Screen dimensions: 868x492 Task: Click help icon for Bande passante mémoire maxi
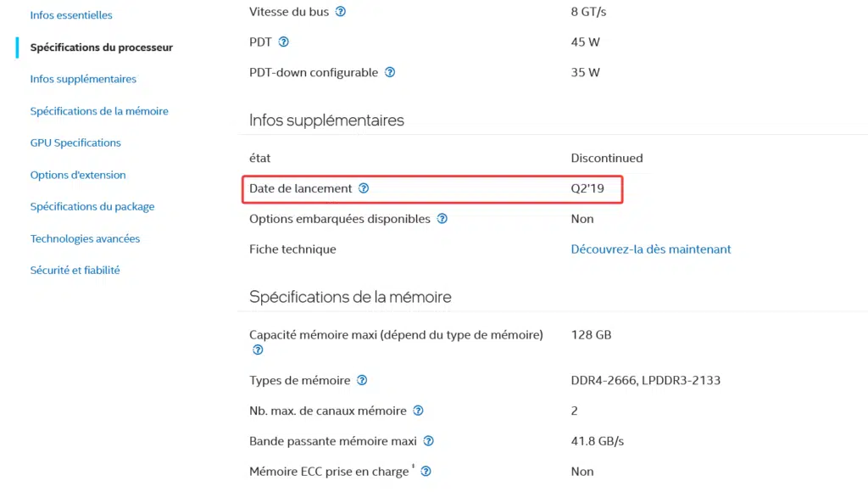(428, 441)
